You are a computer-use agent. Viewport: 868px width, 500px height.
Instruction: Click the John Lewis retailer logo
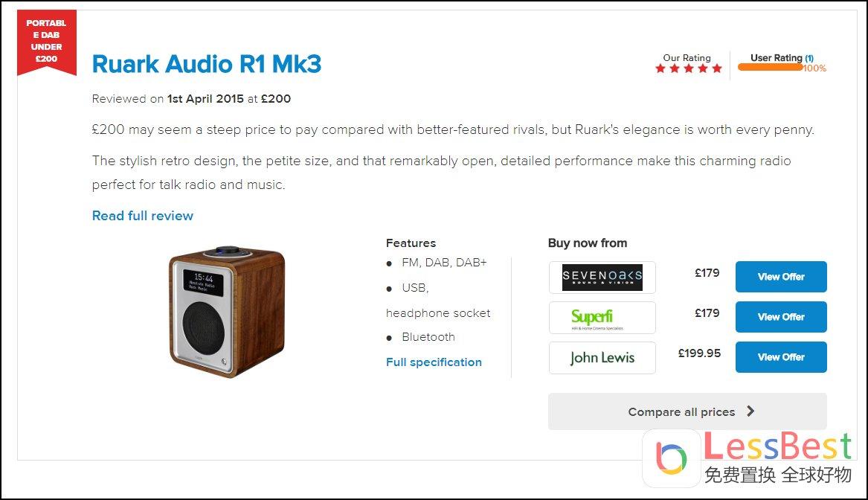(x=602, y=358)
